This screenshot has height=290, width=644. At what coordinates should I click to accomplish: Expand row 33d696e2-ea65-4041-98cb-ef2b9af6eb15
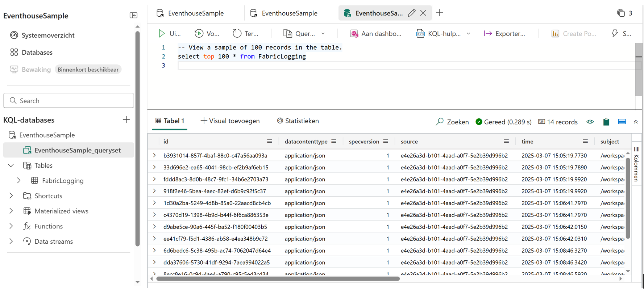pos(154,167)
